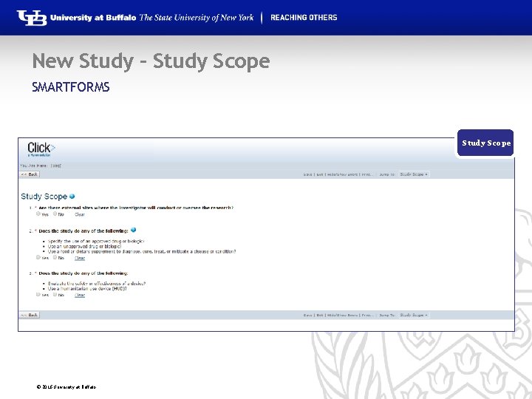
Task: Click 'Use an unapproved drug or biologic?' bullet
Action: 84,246
